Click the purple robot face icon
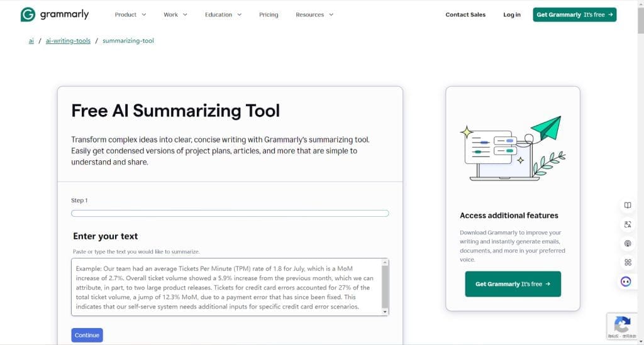Viewport: 644px width, 345px height. click(626, 282)
